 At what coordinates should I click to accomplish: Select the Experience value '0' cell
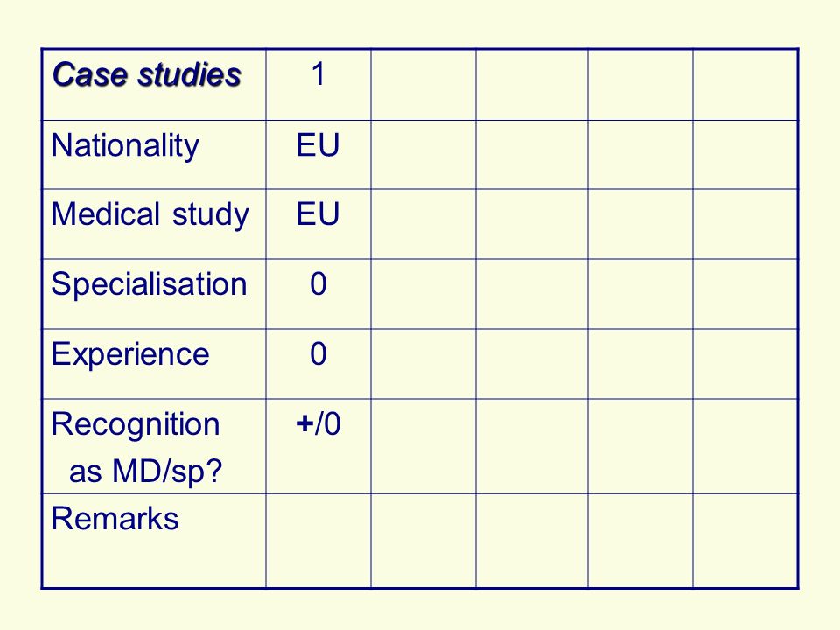(318, 364)
